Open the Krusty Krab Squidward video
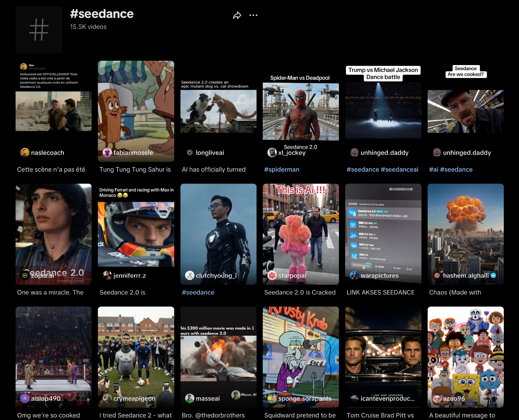Screen dimensions: 519x420 click(301, 357)
